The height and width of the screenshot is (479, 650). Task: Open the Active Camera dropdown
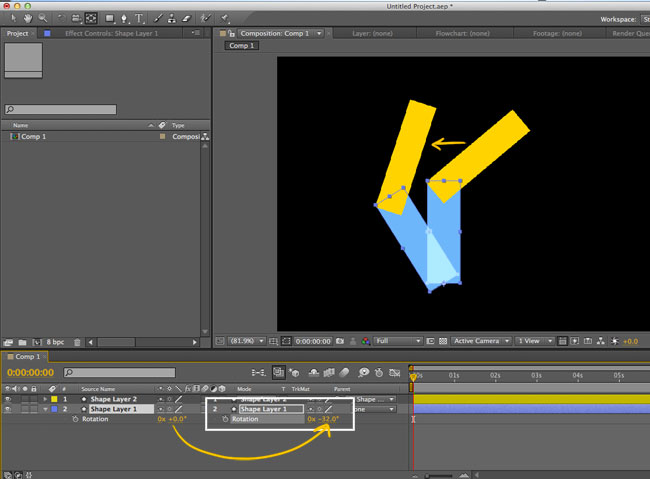click(x=482, y=341)
